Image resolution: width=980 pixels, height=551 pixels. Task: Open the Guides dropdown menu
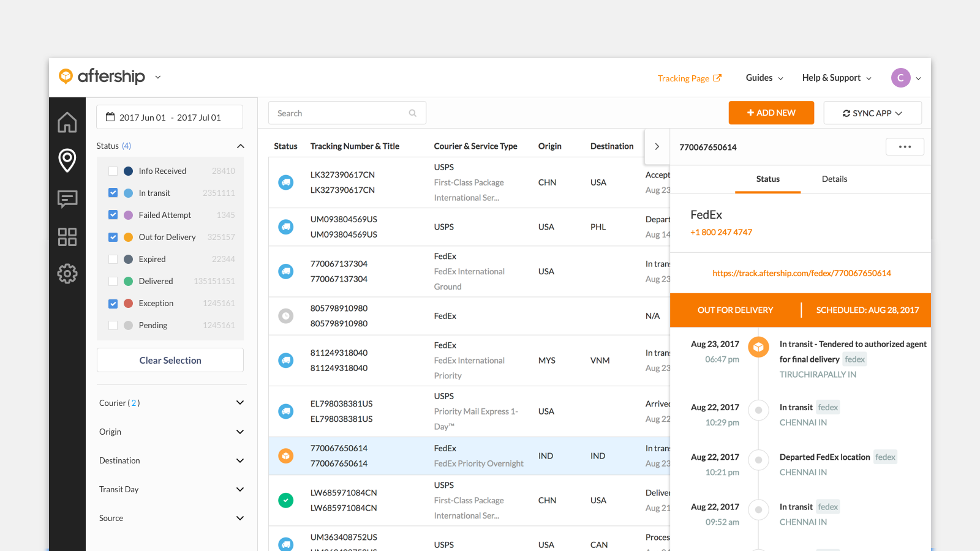click(764, 78)
